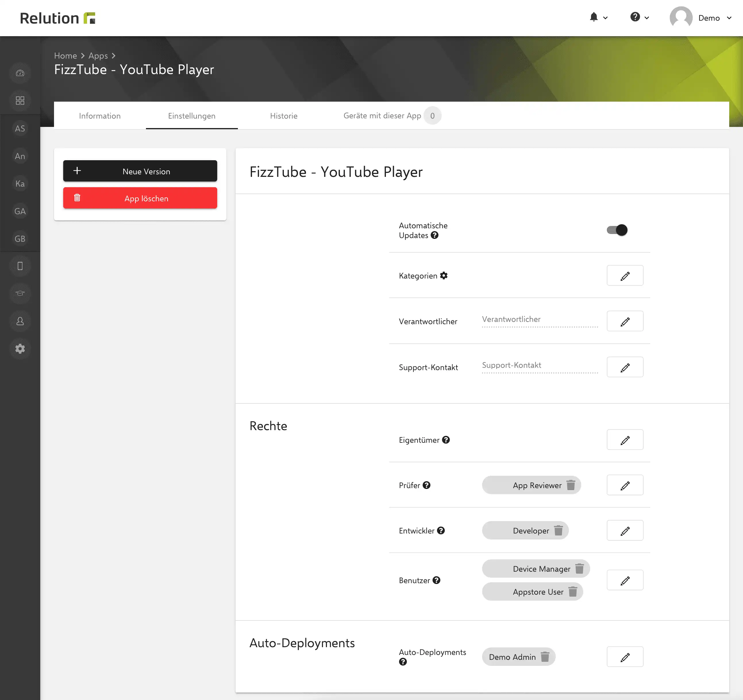Click the 'App Reviewer' chip label
Image resolution: width=743 pixels, height=700 pixels.
tap(537, 485)
